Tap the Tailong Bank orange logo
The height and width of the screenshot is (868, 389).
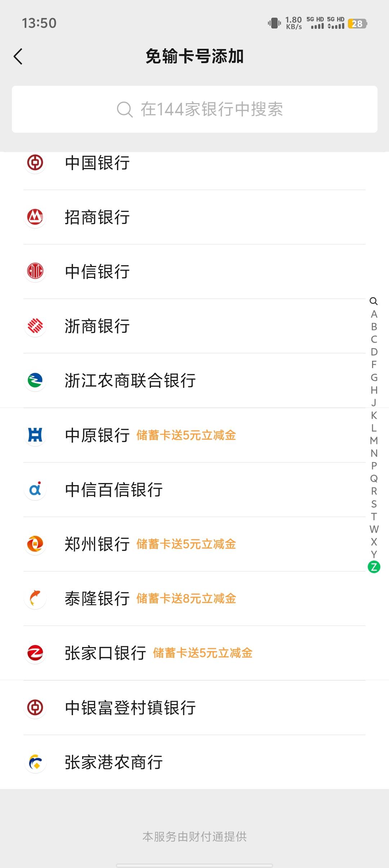[35, 598]
